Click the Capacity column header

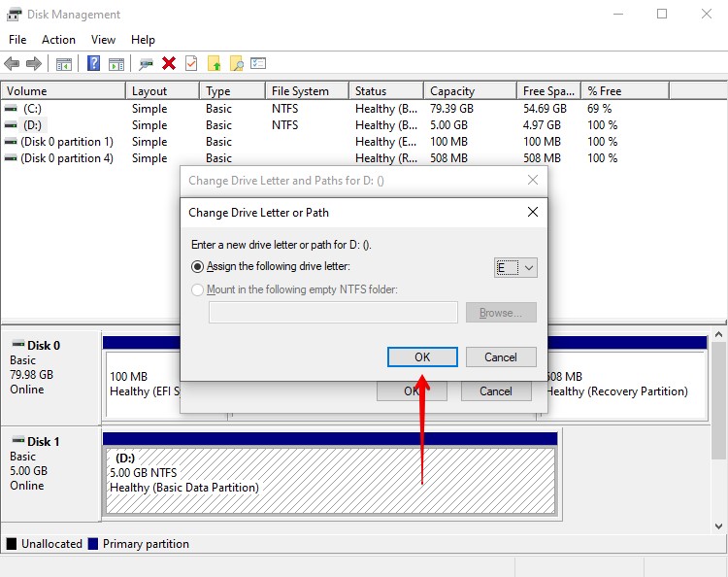click(x=452, y=91)
